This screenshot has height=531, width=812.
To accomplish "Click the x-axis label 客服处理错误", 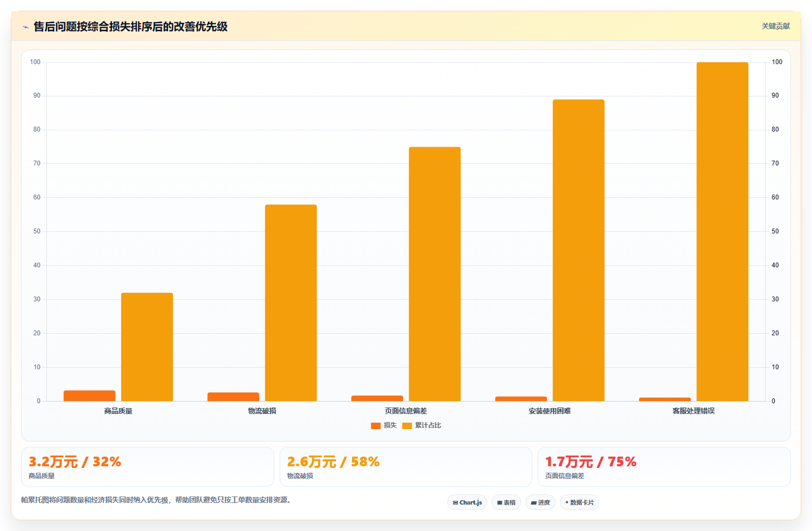I will 693,411.
